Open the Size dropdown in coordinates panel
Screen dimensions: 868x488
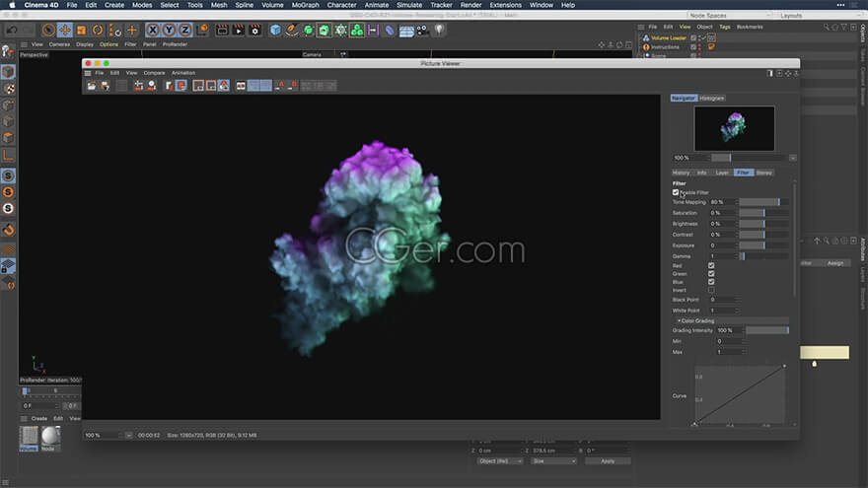(553, 461)
